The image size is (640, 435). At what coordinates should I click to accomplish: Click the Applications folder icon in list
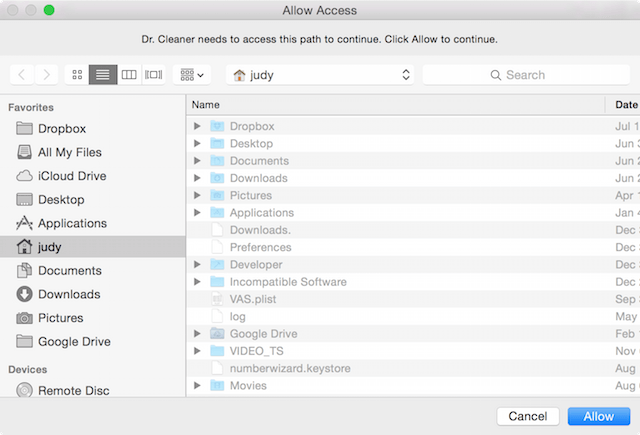217,213
